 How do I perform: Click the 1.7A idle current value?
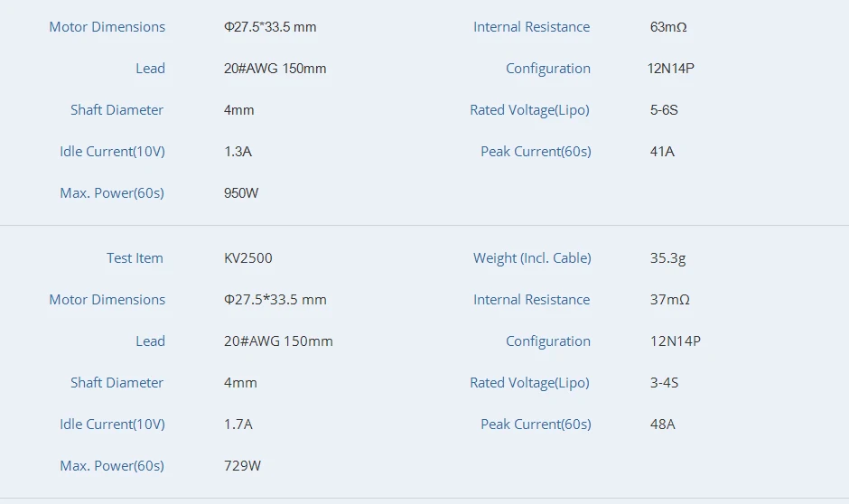238,424
